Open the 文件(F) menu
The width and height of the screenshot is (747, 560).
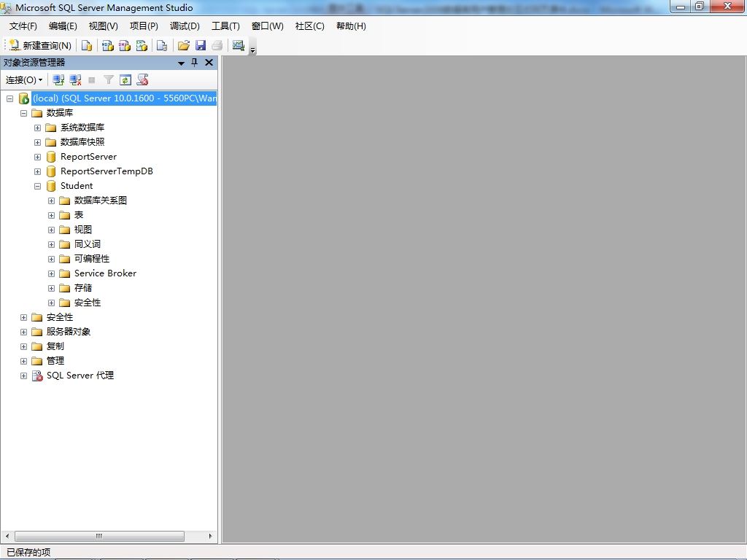click(x=23, y=26)
